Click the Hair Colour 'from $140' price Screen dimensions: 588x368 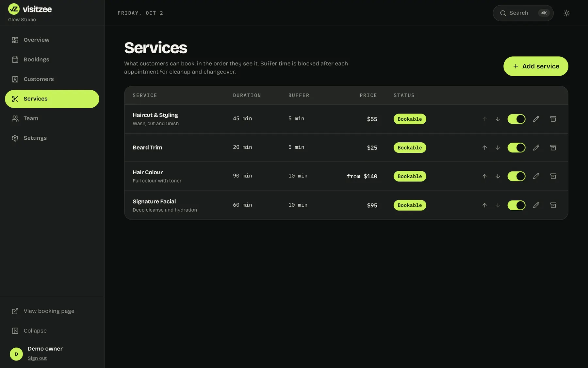pos(362,176)
